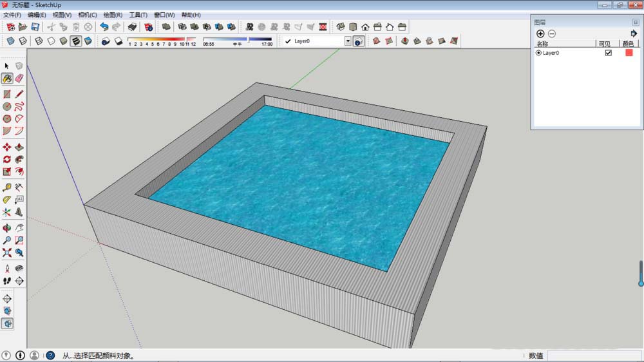Viewport: 644px width, 362px height.
Task: Select the Layer0 active radio button
Action: click(538, 53)
